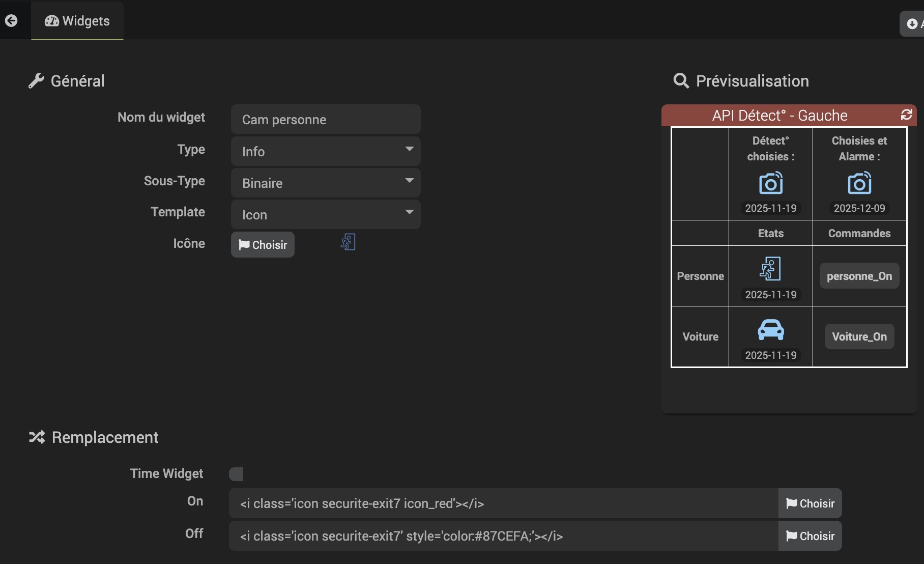Click the back arrow icon

[11, 21]
